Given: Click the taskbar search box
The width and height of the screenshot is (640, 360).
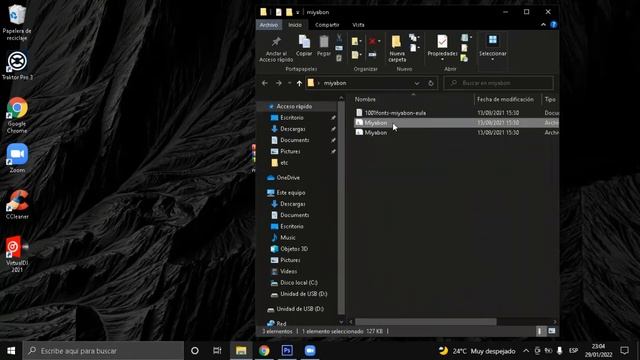Looking at the screenshot, I should tap(103, 351).
